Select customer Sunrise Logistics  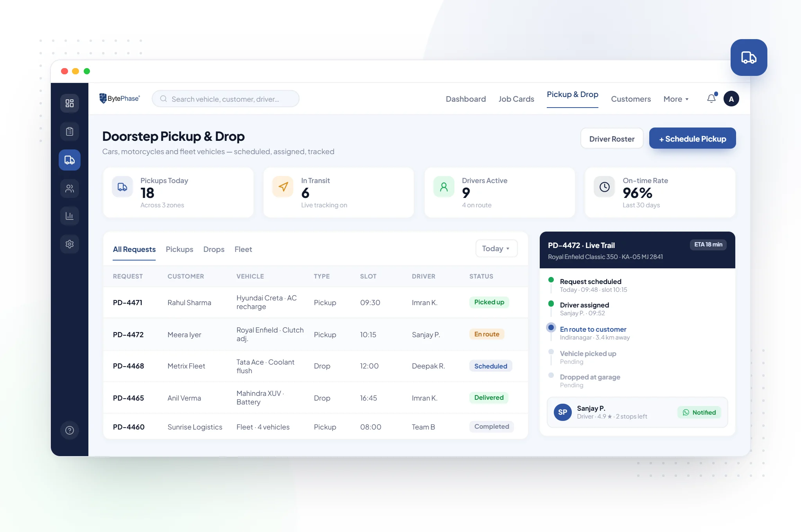pyautogui.click(x=195, y=427)
